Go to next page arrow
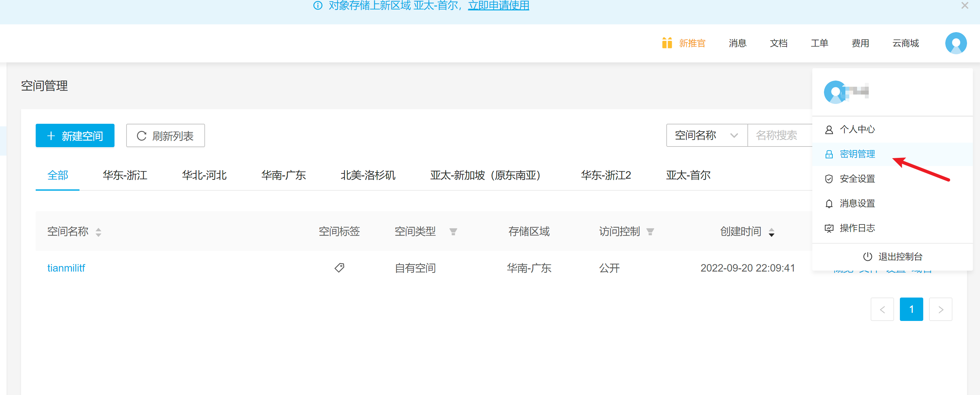The width and height of the screenshot is (980, 395). click(x=940, y=309)
